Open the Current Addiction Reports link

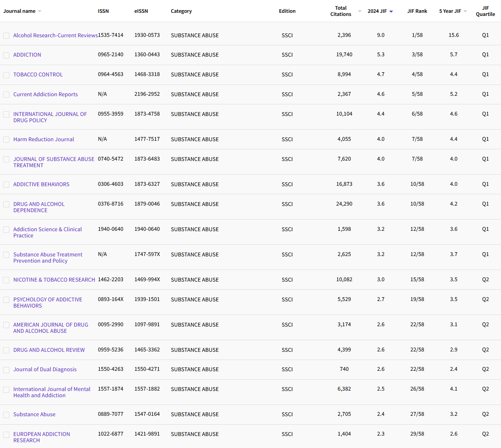(45, 94)
